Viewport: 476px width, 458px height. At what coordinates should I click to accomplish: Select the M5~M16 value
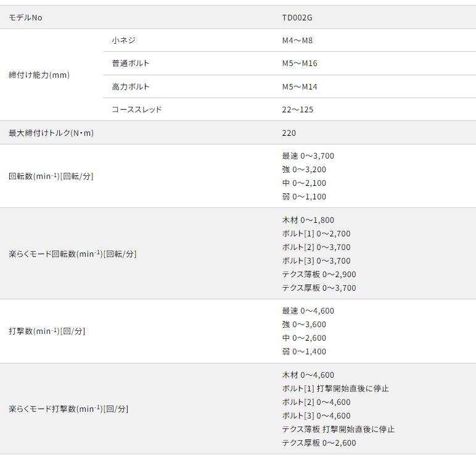click(300, 63)
